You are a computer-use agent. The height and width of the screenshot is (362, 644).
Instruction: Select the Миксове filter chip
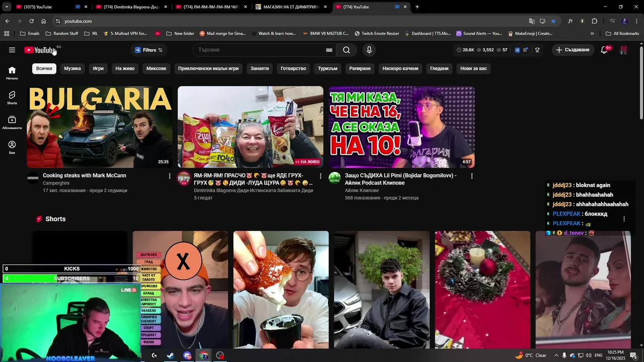[156, 68]
